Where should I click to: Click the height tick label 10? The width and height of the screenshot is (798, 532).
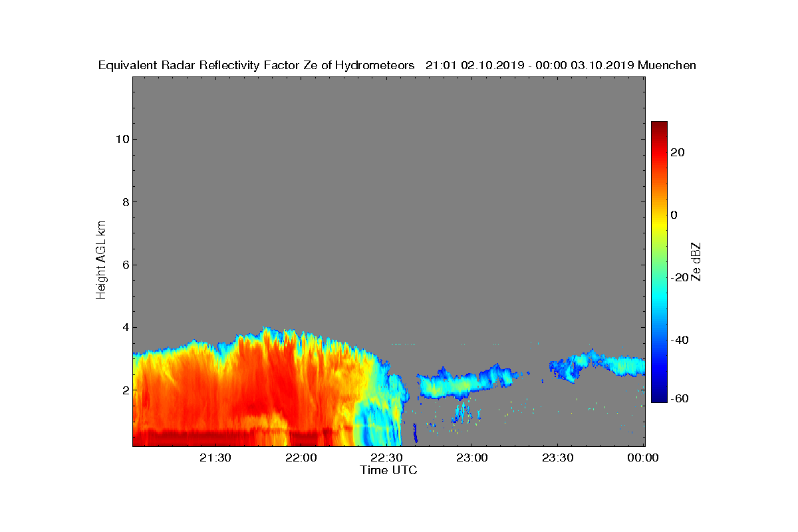121,139
